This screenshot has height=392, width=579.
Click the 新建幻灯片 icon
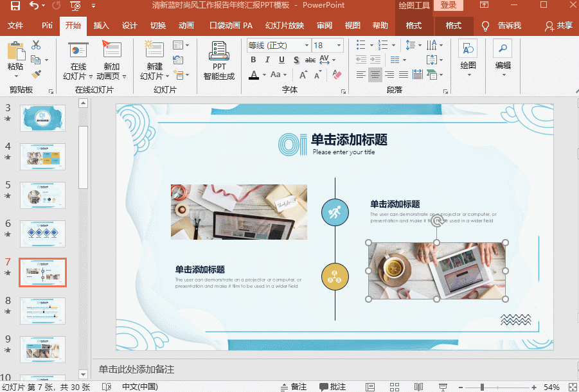click(154, 49)
